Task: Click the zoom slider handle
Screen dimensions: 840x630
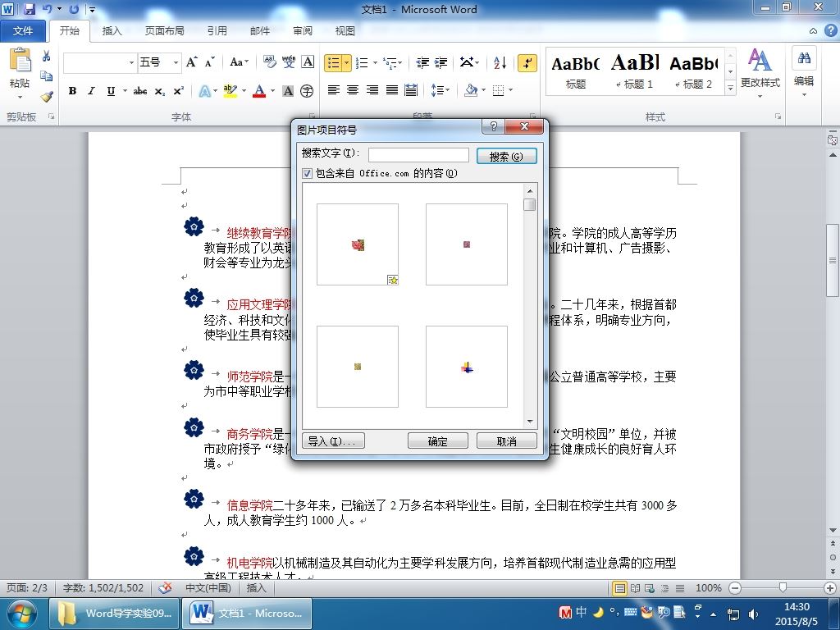Action: tap(783, 587)
